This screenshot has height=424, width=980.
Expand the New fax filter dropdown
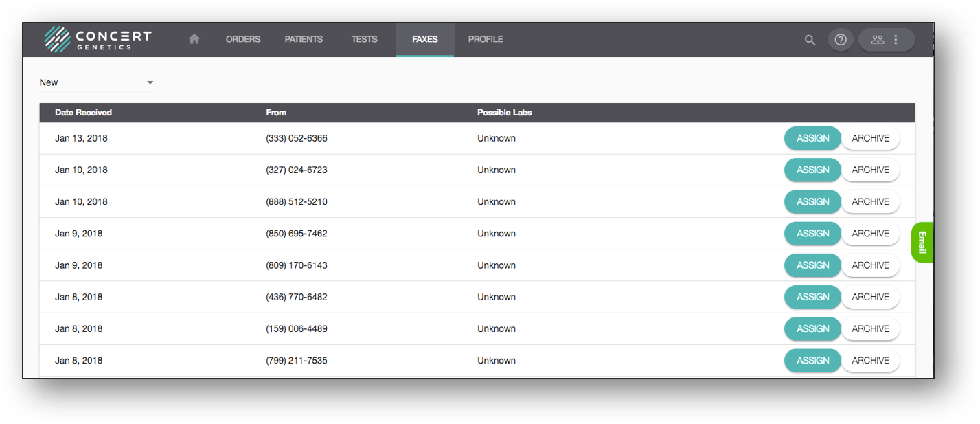pos(98,82)
